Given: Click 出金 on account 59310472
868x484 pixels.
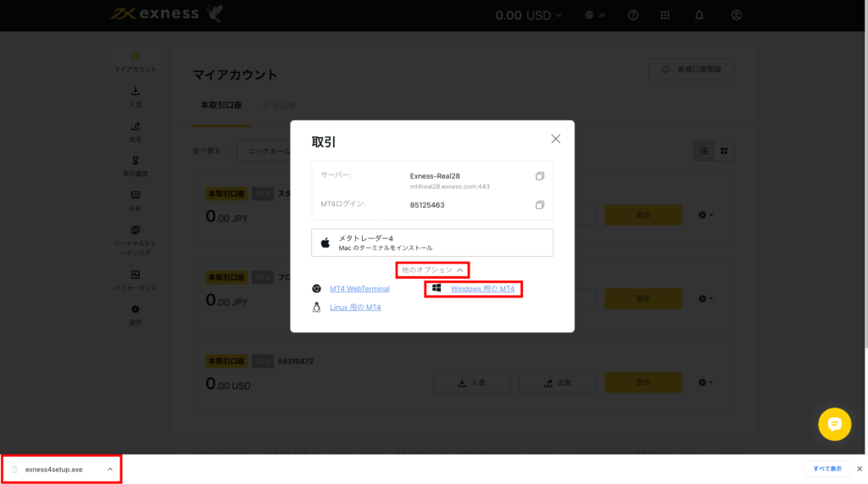Looking at the screenshot, I should pyautogui.click(x=558, y=382).
